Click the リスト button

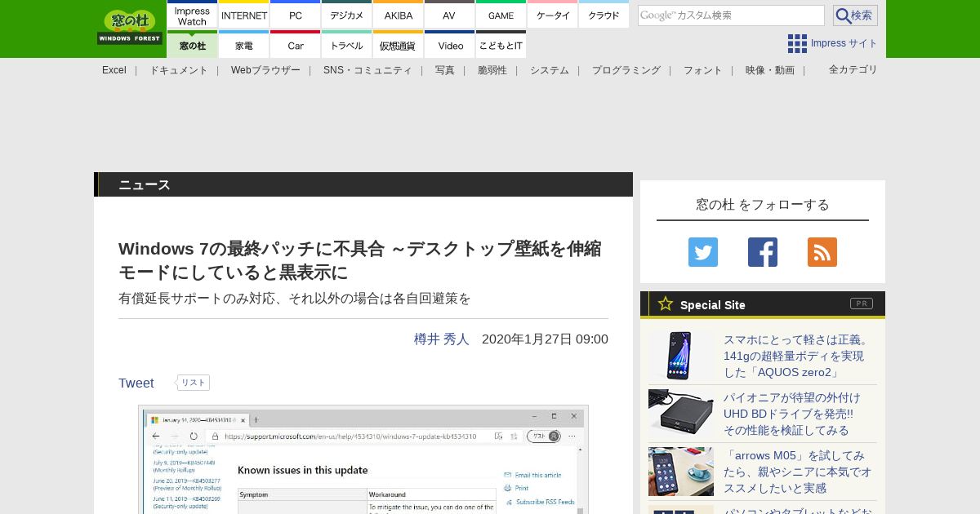point(194,383)
